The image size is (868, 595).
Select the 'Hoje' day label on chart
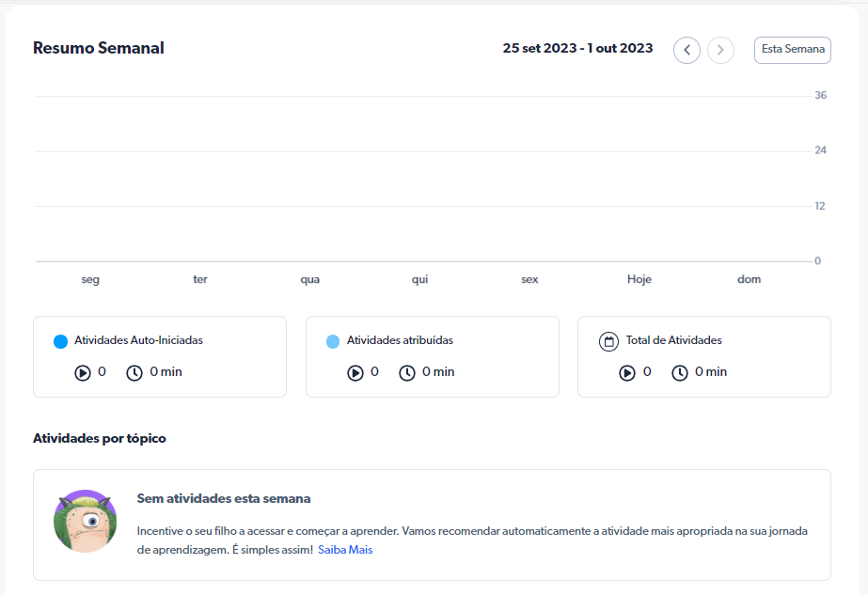point(639,279)
